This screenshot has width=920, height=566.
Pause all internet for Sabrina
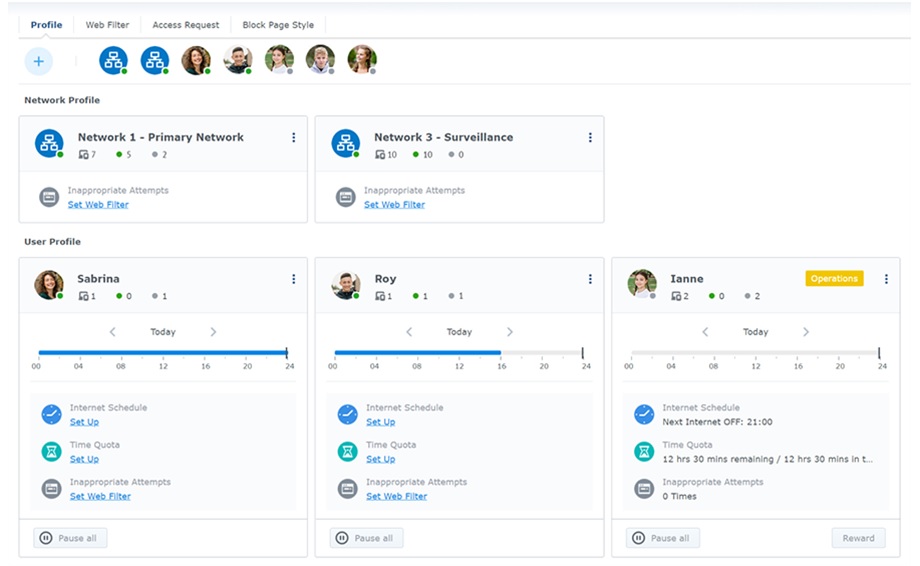click(x=70, y=538)
